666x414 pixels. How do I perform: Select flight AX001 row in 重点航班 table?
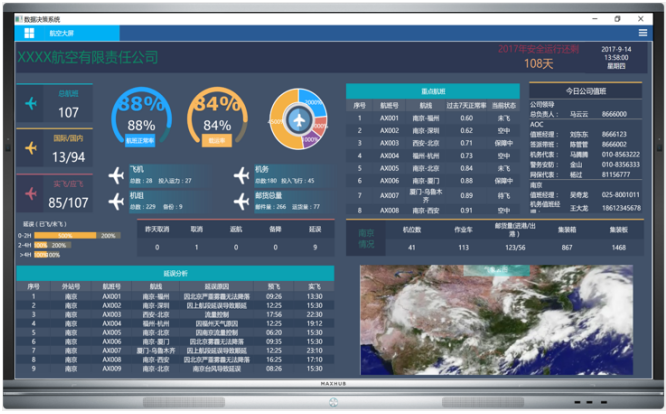tap(434, 117)
